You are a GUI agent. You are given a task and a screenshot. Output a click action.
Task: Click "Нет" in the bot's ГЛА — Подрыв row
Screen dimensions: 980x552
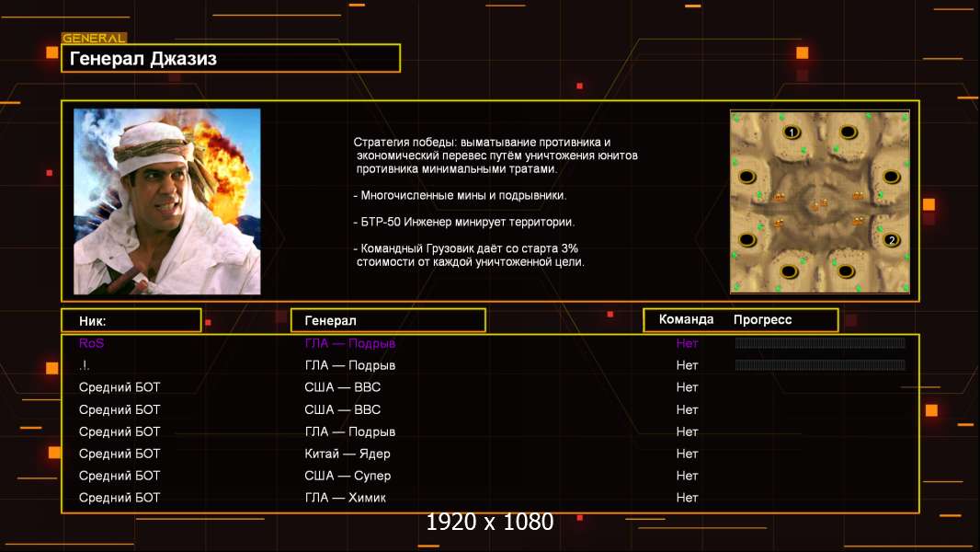(687, 431)
